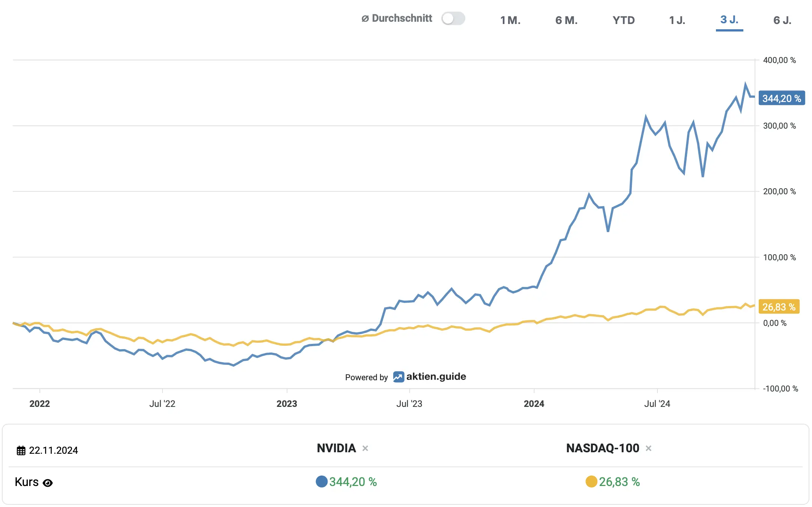Click the 2022 x-axis label
This screenshot has width=812, height=507.
point(39,404)
